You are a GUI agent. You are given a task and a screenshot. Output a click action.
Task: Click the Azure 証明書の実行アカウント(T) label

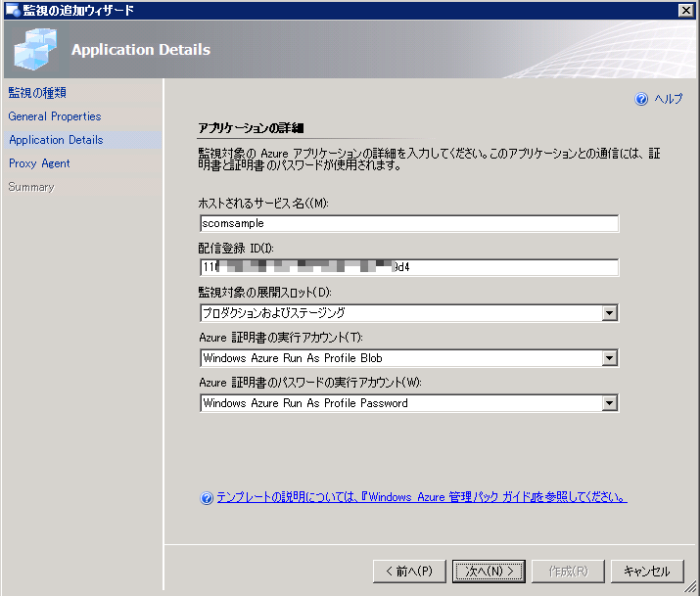click(x=281, y=338)
